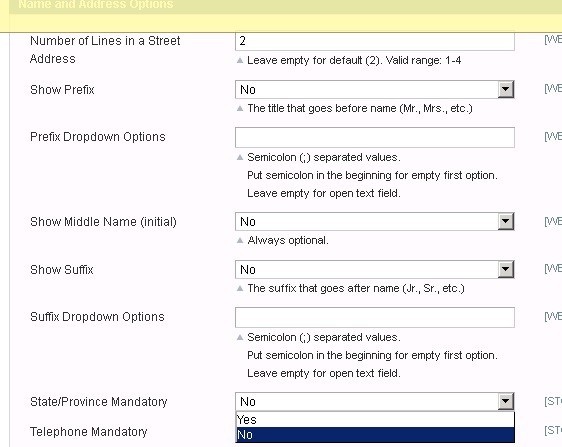Edit the Number of Lines in Street Address field
This screenshot has height=447, width=562.
[375, 41]
